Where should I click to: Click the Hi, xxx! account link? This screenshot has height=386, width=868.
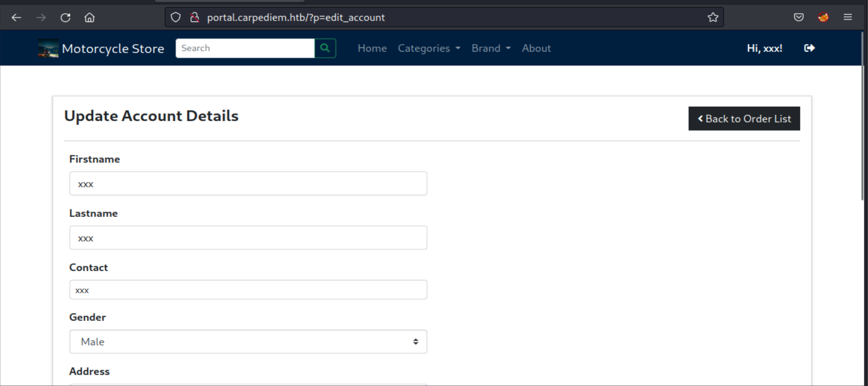tap(764, 48)
